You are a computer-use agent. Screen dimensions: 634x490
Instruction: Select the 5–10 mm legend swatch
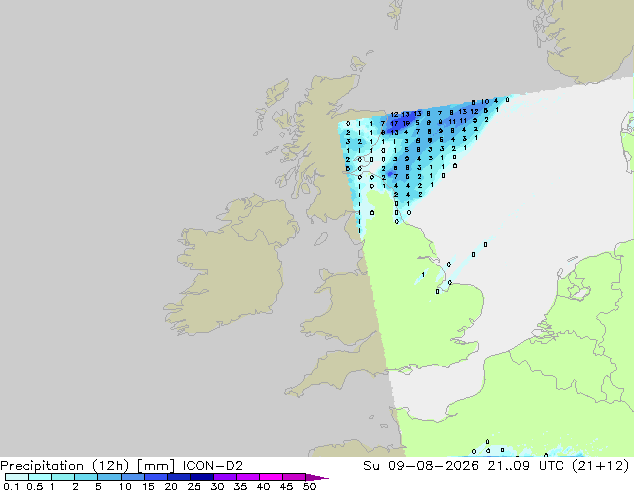click(x=109, y=477)
